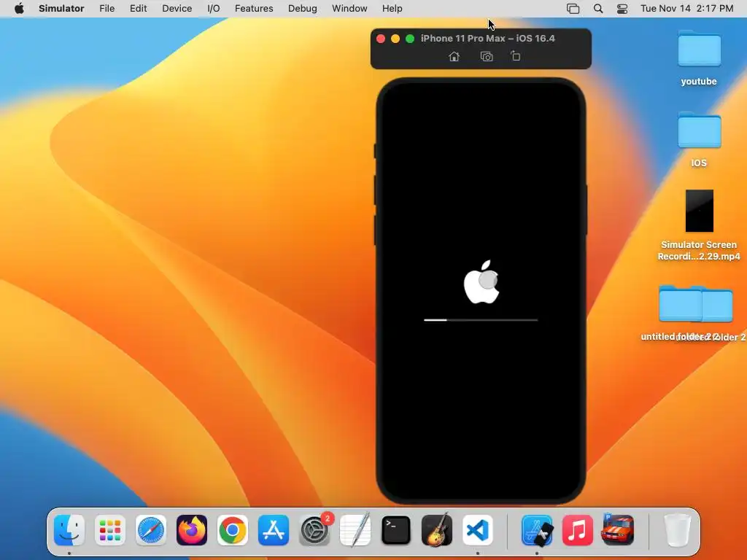Close the Simulator window with red button

point(381,39)
